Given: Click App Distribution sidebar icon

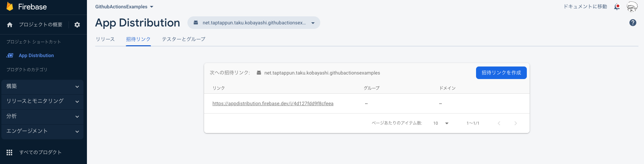Looking at the screenshot, I should [x=10, y=55].
